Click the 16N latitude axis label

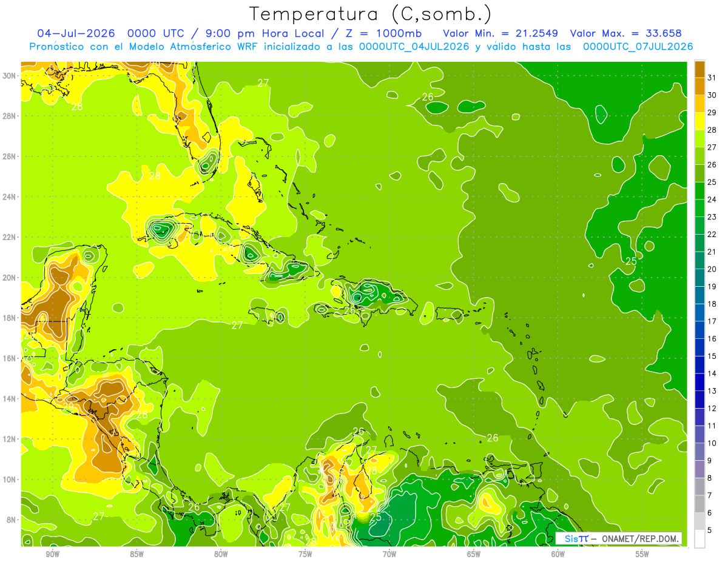click(x=10, y=358)
